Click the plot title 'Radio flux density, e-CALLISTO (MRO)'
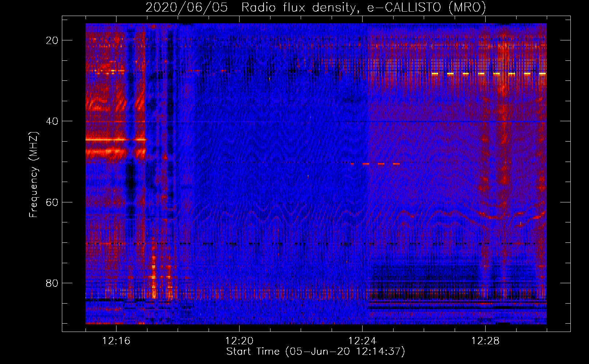The image size is (589, 364). pos(364,7)
